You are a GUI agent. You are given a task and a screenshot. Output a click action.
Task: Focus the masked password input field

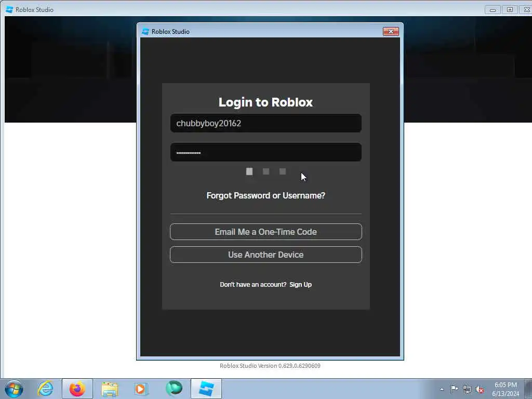tap(265, 152)
